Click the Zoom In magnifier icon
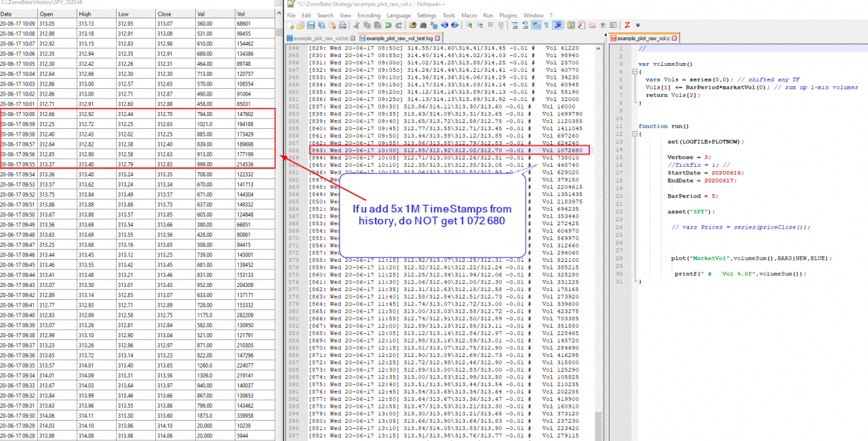This screenshot has width=868, height=441. click(x=469, y=25)
